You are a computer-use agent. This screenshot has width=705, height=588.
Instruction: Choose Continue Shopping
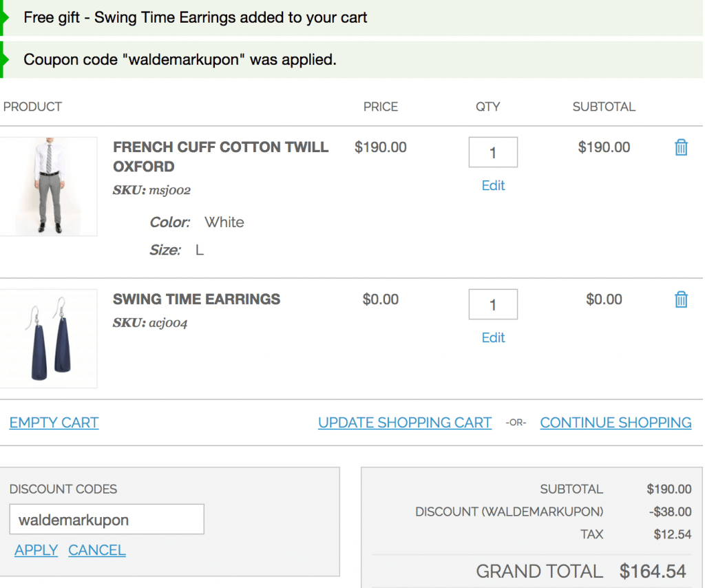click(x=615, y=423)
